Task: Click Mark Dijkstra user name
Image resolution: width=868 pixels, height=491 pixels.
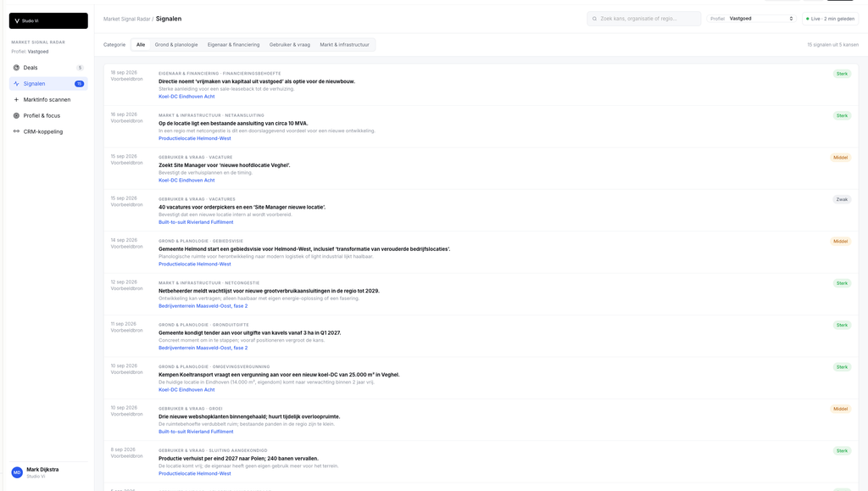Action: (42, 470)
